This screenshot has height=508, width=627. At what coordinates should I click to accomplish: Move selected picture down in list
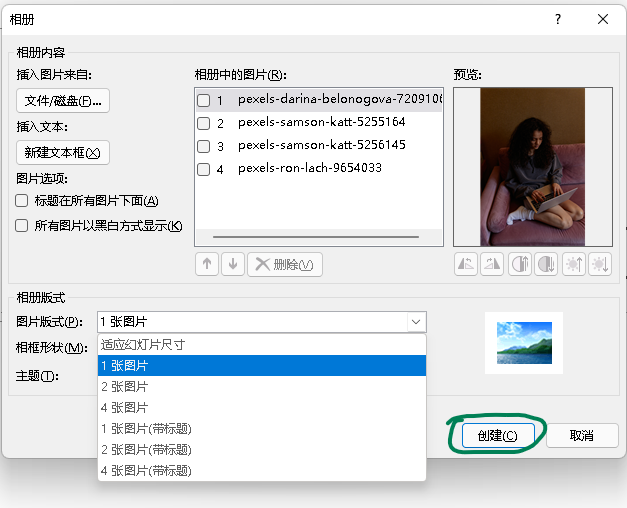(233, 264)
